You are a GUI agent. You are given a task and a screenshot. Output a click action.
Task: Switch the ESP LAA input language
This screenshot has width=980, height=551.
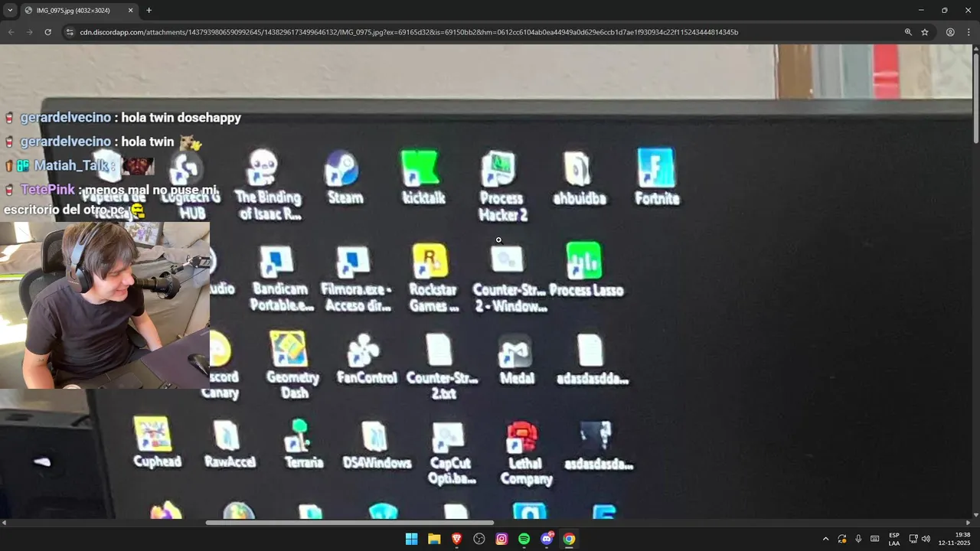point(894,539)
